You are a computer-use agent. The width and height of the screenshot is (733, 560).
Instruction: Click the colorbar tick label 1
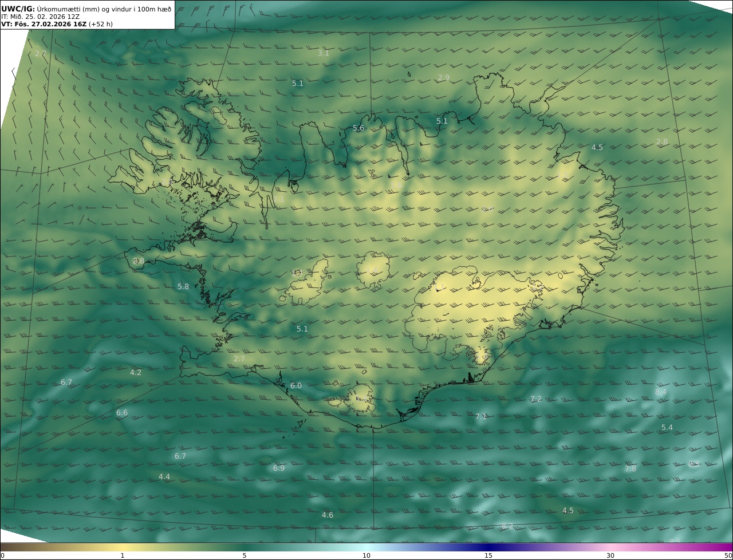(123, 555)
